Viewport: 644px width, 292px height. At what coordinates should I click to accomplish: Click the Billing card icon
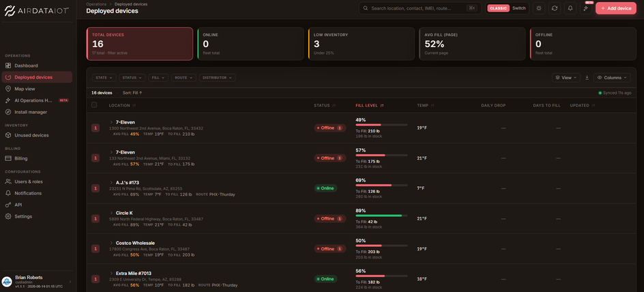[x=8, y=158]
